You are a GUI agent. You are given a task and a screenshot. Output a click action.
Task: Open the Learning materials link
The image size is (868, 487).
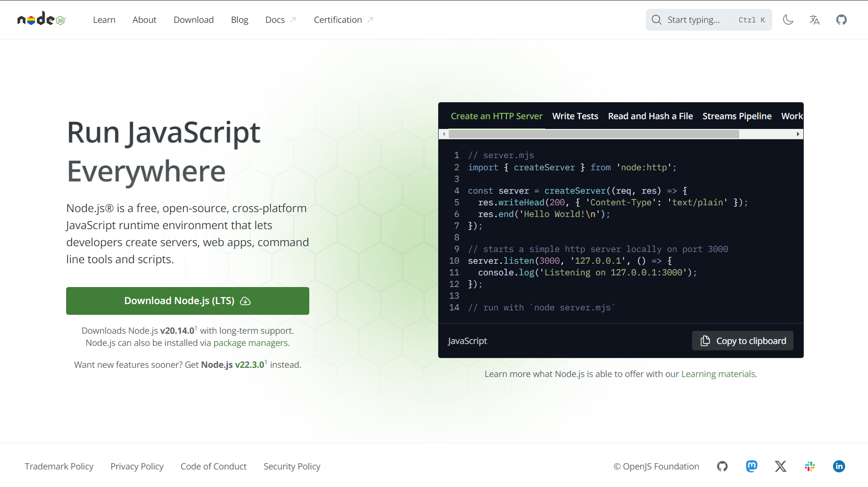(x=718, y=374)
